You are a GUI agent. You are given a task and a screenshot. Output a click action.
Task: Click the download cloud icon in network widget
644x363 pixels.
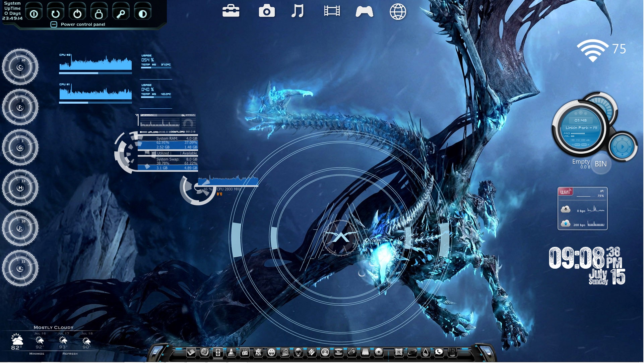point(566,209)
